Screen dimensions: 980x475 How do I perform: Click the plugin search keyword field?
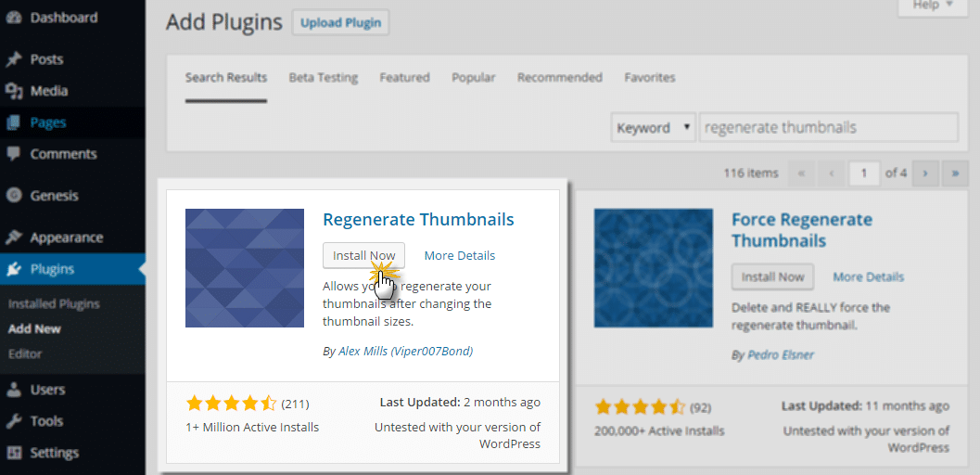point(829,127)
